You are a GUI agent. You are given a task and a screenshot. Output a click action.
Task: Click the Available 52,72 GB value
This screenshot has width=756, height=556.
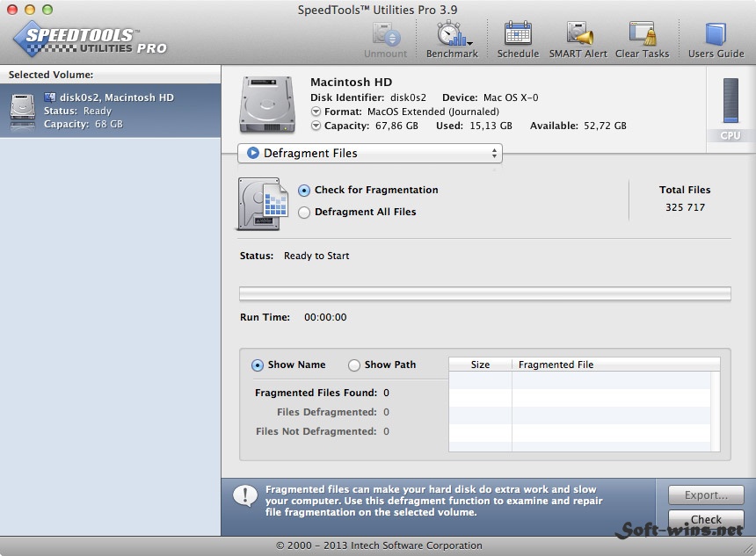[605, 126]
